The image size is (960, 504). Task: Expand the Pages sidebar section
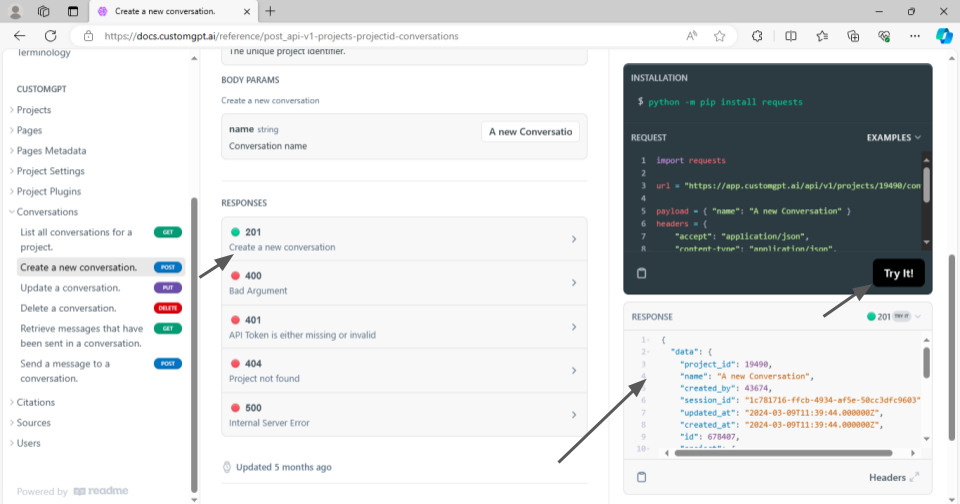click(x=29, y=130)
